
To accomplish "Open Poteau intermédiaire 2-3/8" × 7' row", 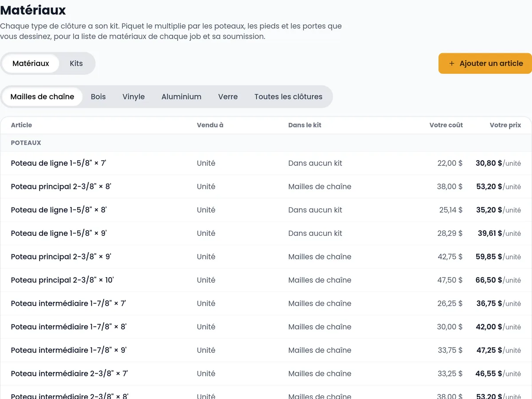I will (266, 374).
